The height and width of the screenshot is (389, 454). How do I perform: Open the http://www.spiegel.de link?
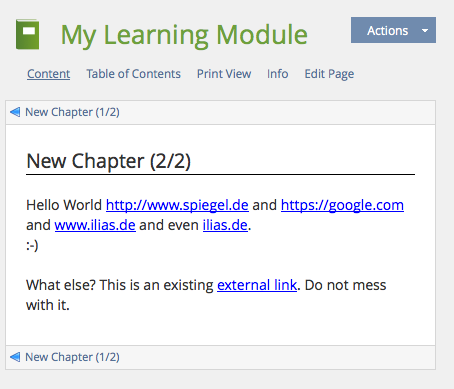pos(177,205)
